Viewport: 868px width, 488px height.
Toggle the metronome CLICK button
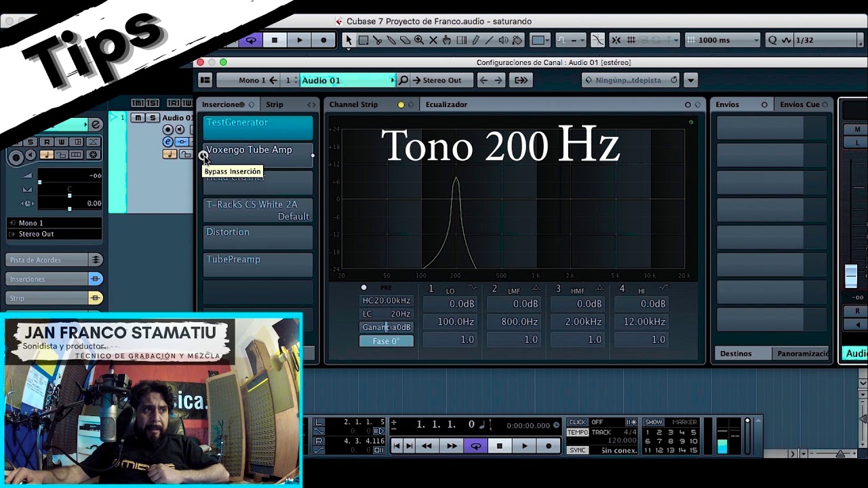click(x=578, y=422)
